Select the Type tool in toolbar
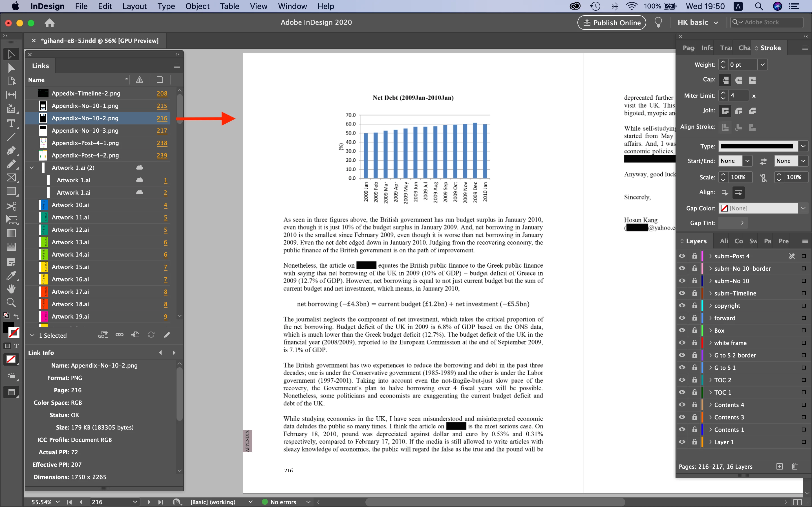This screenshot has width=812, height=507. 11,124
